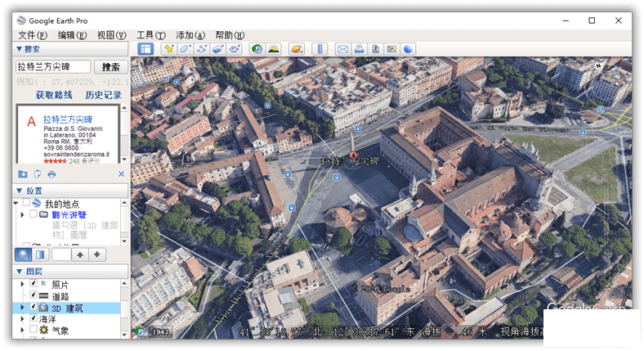Expand the 气象 layer node

(x=23, y=329)
